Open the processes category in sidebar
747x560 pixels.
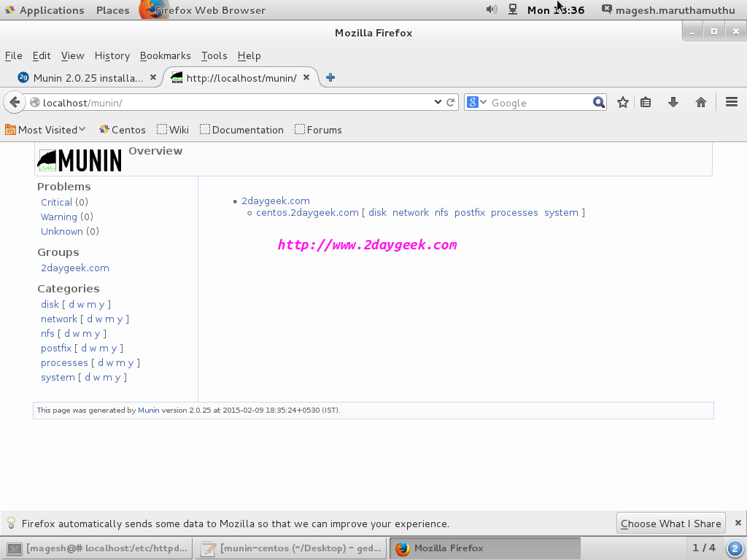coord(64,363)
